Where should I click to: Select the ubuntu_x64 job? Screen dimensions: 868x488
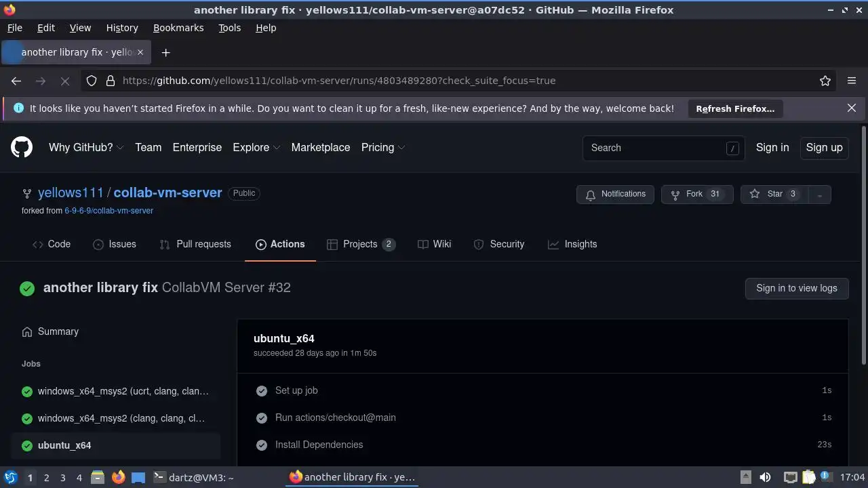tap(115, 445)
